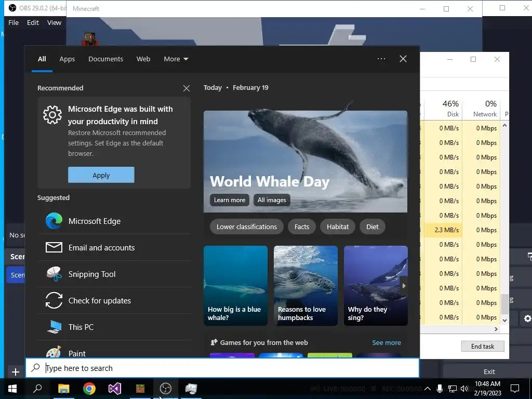Switch to OBS Studio taskbar icon
This screenshot has width=532, height=399.
(x=166, y=389)
